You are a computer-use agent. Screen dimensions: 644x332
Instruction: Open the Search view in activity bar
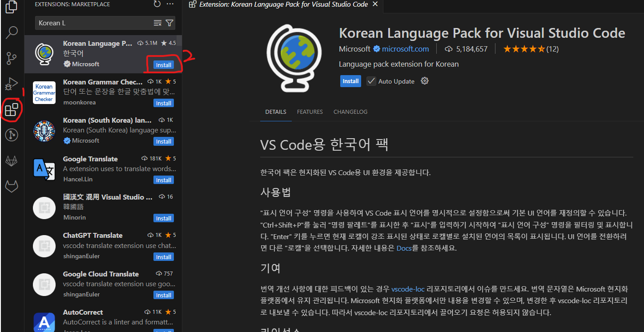tap(12, 32)
